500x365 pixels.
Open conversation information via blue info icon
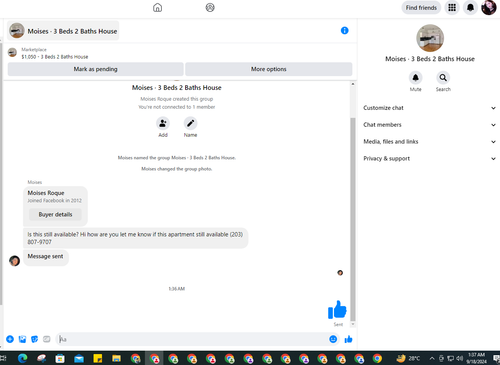[344, 31]
